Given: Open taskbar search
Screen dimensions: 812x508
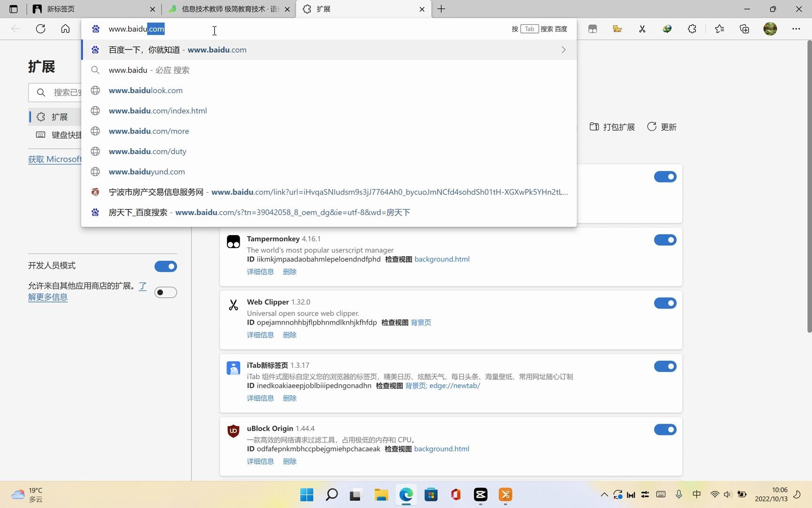Looking at the screenshot, I should tap(332, 494).
